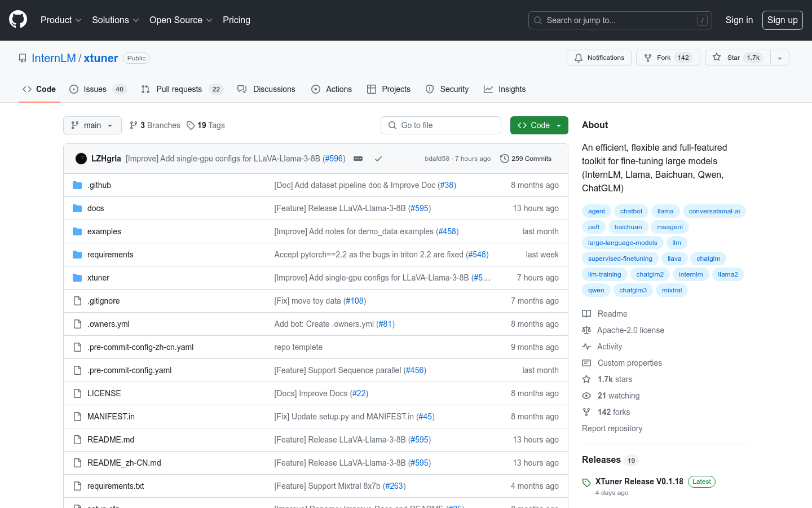This screenshot has width=812, height=508.
Task: View the 1.7k stars list
Action: (x=607, y=379)
